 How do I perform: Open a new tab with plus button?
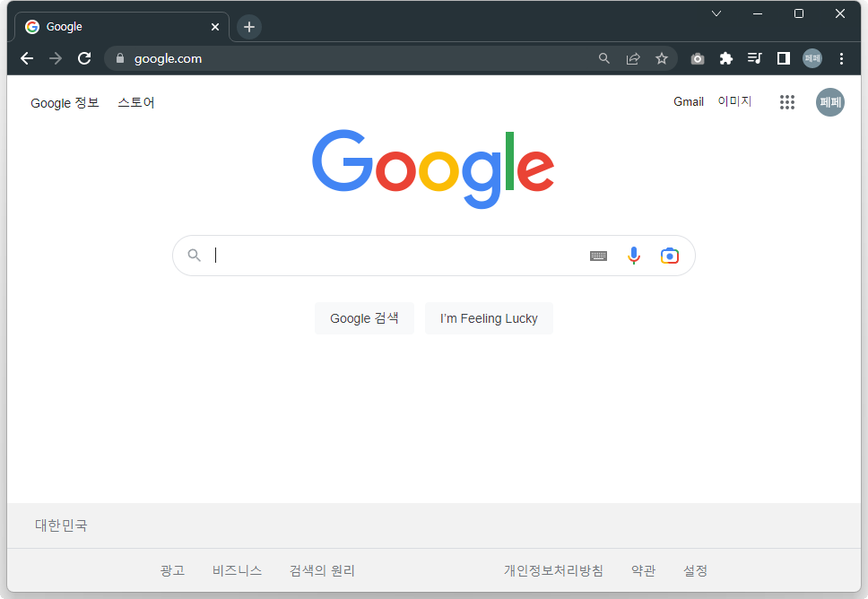[249, 27]
